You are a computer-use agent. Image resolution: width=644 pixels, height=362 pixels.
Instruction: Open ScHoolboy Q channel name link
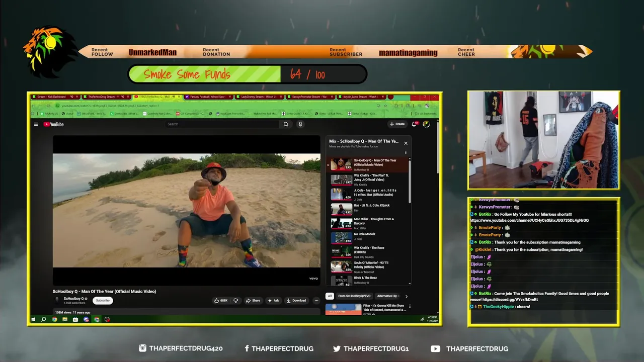coord(73,299)
